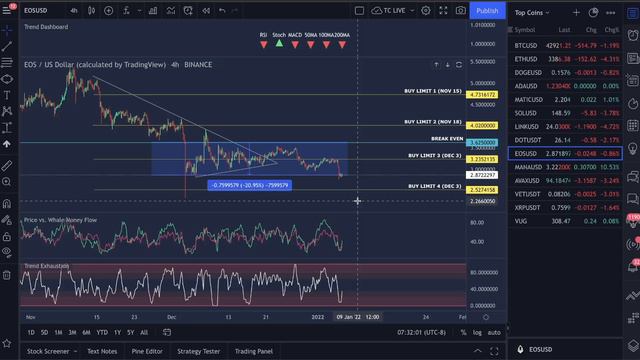
Task: Click the 07:32:01 (UTC-8) timezone clock
Action: (422, 333)
